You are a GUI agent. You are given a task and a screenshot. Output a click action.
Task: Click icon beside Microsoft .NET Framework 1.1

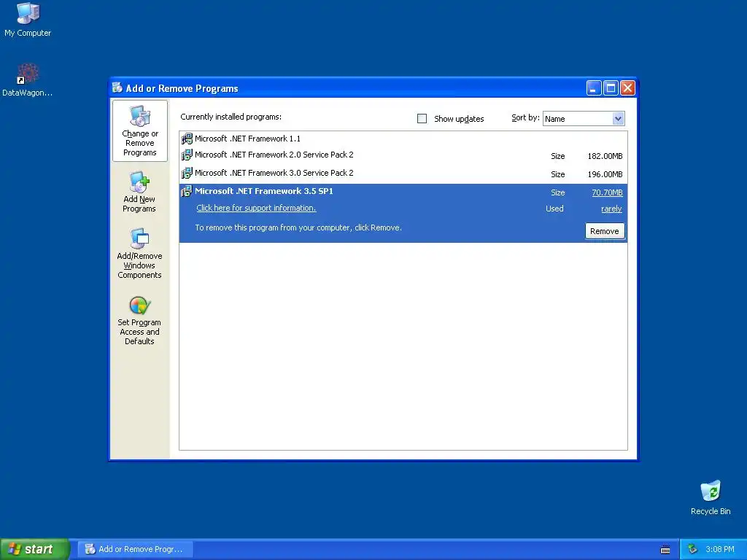(187, 139)
